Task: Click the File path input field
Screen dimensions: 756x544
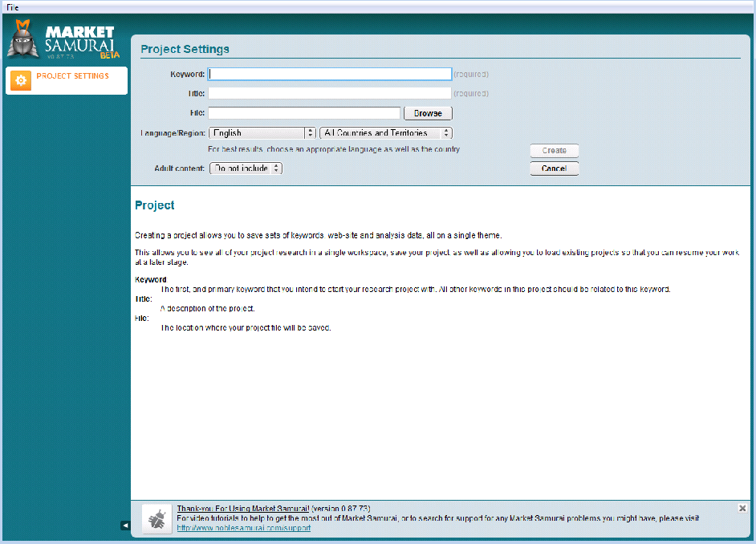Action: [304, 113]
